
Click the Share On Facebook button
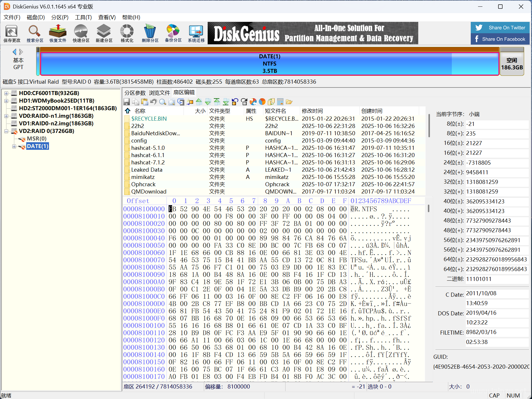click(500, 39)
